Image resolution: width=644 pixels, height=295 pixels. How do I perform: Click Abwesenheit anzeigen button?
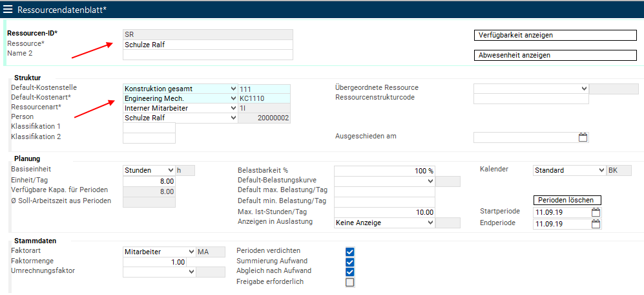pyautogui.click(x=556, y=55)
